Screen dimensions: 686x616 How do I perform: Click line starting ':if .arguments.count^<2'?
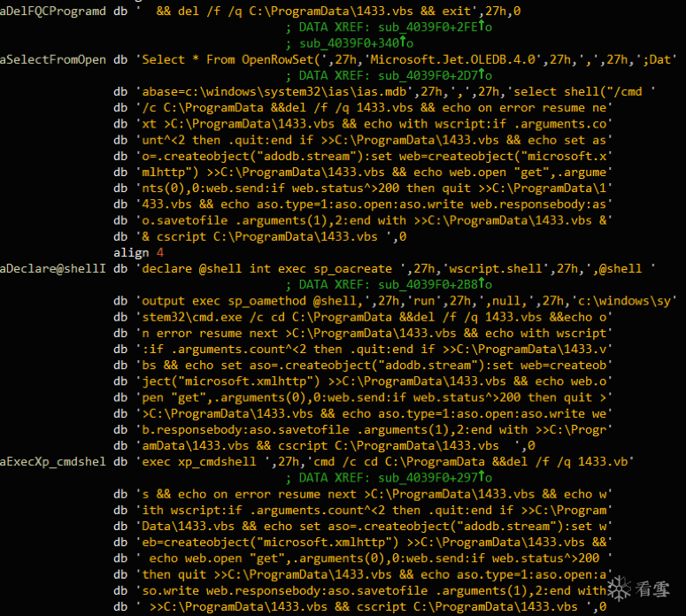click(x=363, y=349)
